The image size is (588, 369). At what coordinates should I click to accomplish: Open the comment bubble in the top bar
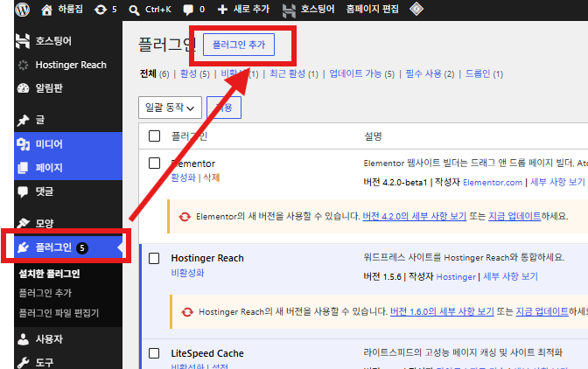pyautogui.click(x=188, y=10)
